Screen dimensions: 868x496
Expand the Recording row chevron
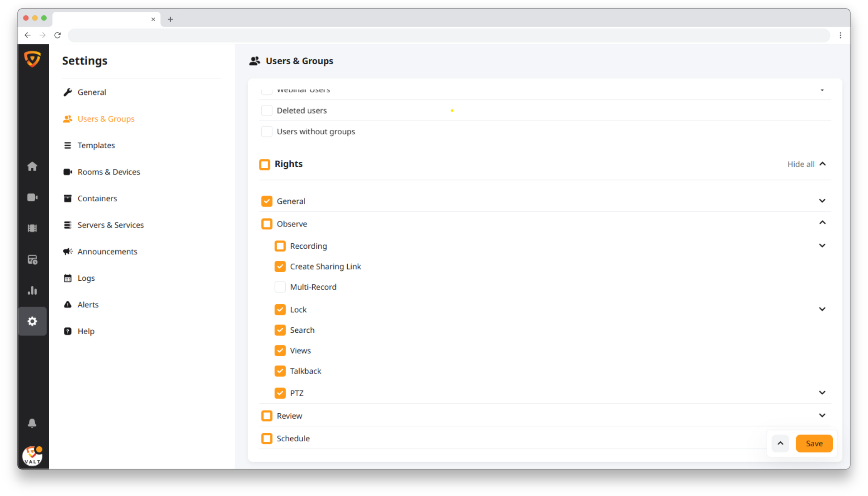(822, 246)
